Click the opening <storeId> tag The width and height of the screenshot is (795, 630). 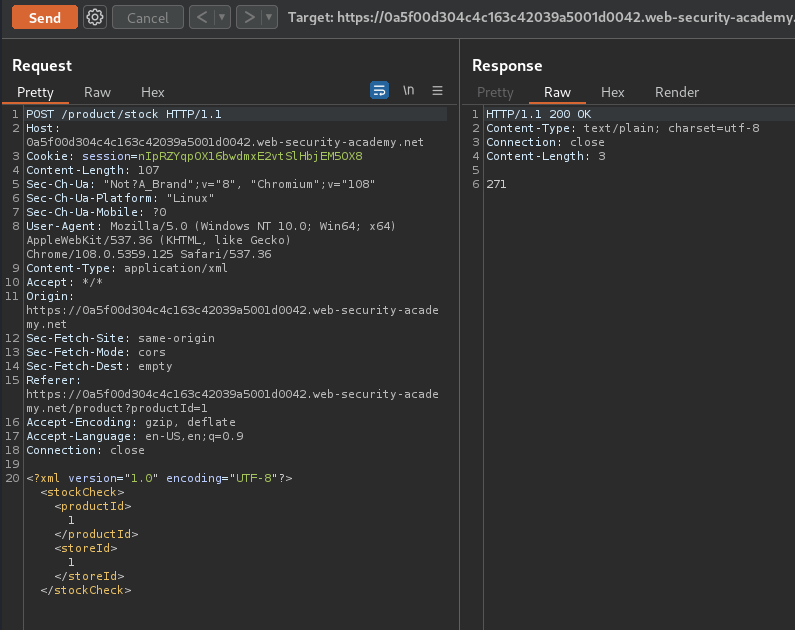86,548
